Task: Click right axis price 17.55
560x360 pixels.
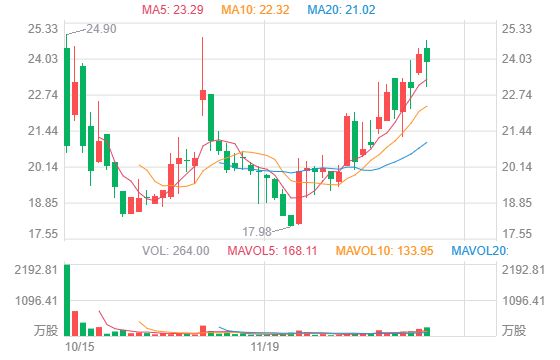Action: [x=517, y=234]
